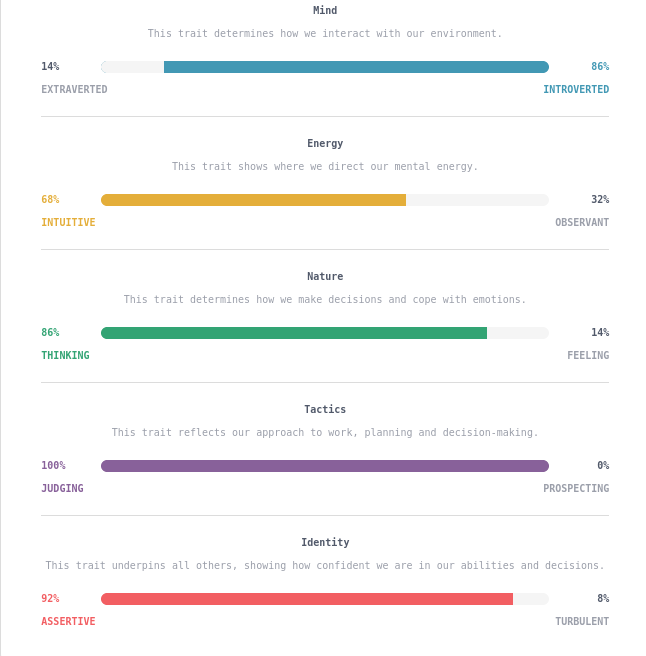Click the INTUITIVE trait label
The image size is (646, 656).
point(68,223)
